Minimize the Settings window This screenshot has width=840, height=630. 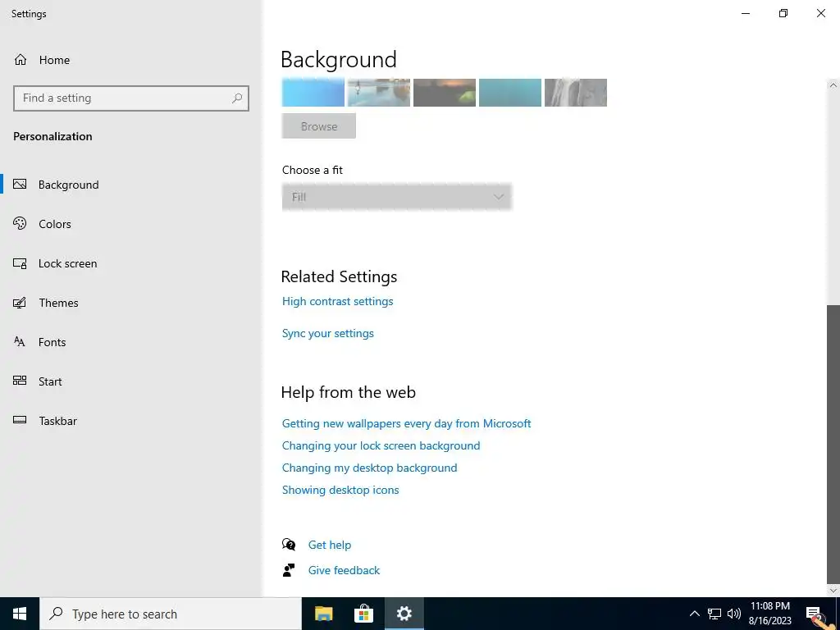746,13
